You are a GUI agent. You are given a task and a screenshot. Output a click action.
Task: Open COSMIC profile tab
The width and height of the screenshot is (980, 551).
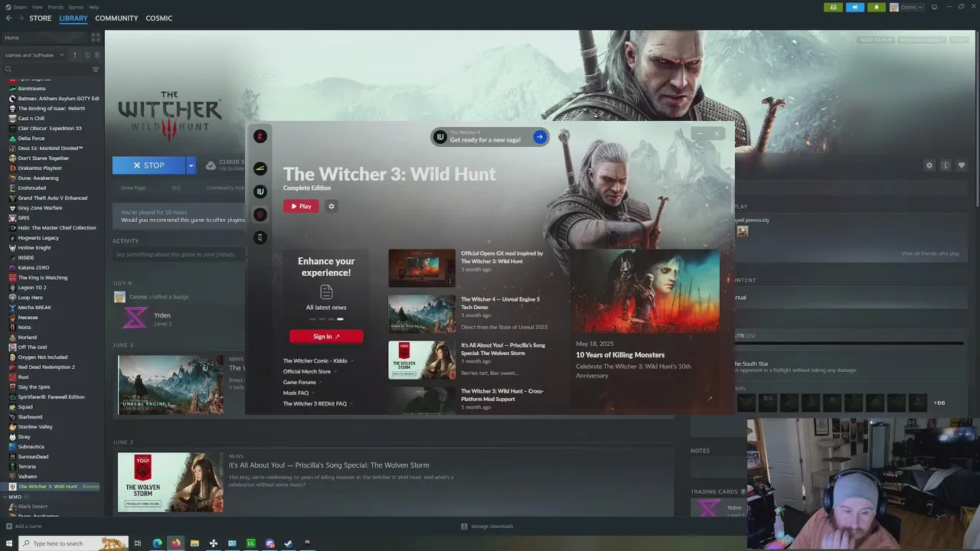[158, 18]
